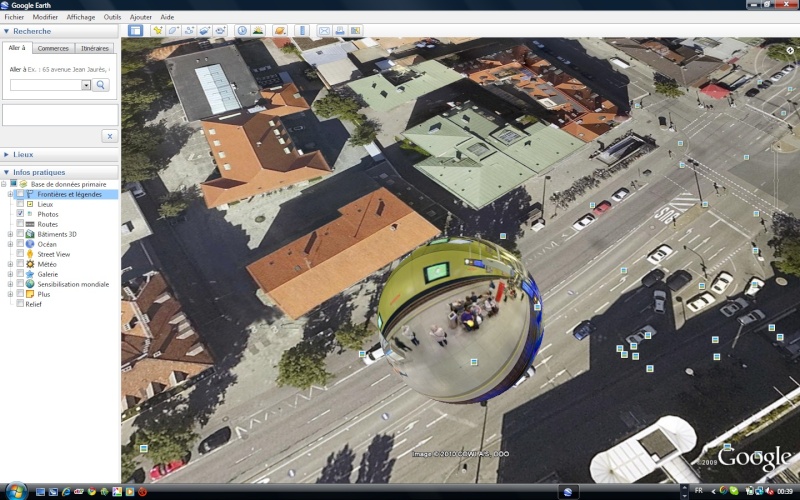This screenshot has width=800, height=500.
Task: Open the Ajouter menu
Action: click(141, 17)
